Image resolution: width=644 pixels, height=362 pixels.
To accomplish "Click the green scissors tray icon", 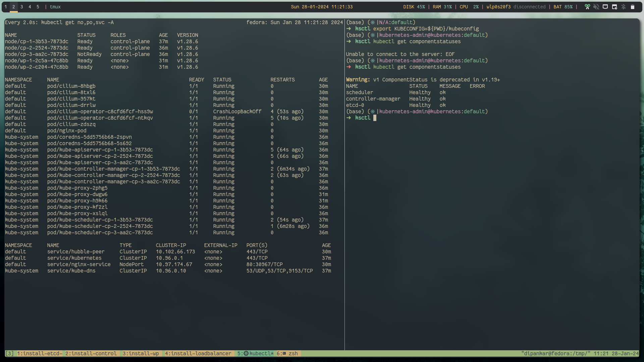I will click(587, 7).
